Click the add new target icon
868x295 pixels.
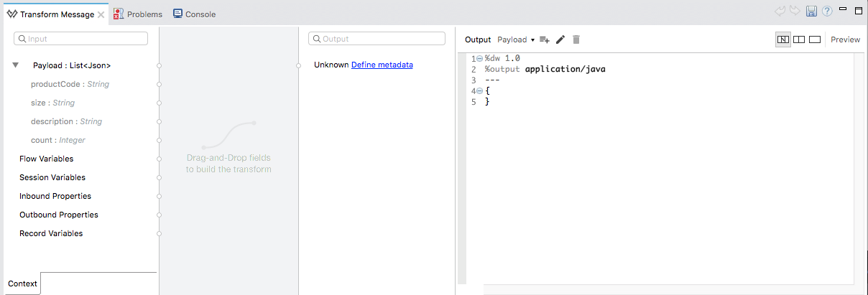coord(545,39)
